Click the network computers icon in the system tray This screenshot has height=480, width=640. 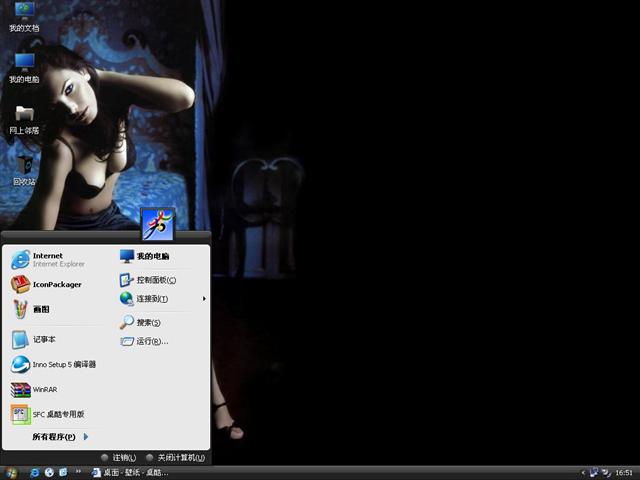point(594,473)
